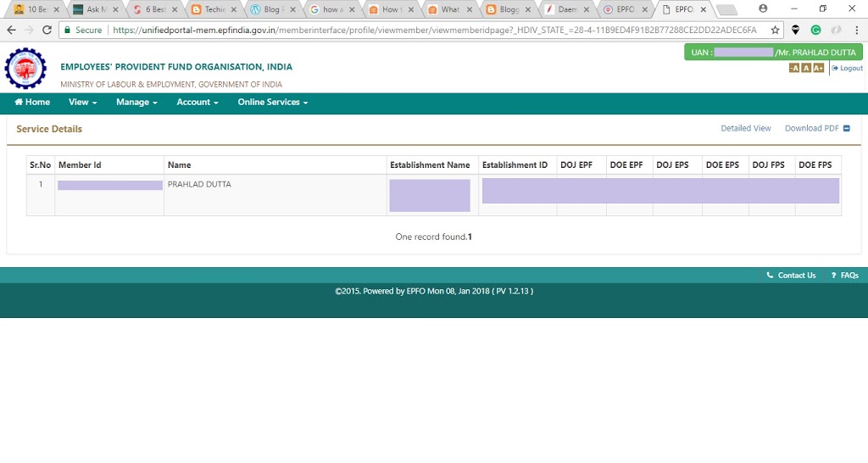Open the Contact Us link

coord(791,276)
